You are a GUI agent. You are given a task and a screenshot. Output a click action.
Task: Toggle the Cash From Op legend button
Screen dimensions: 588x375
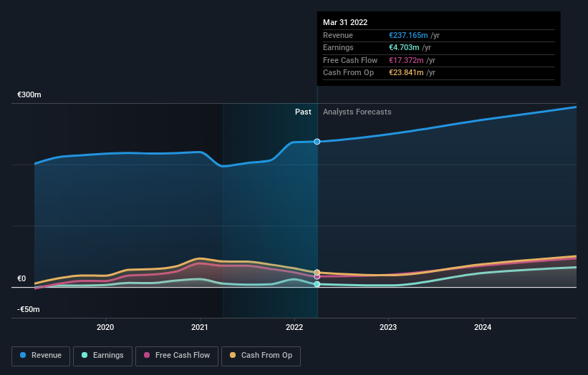pos(261,356)
